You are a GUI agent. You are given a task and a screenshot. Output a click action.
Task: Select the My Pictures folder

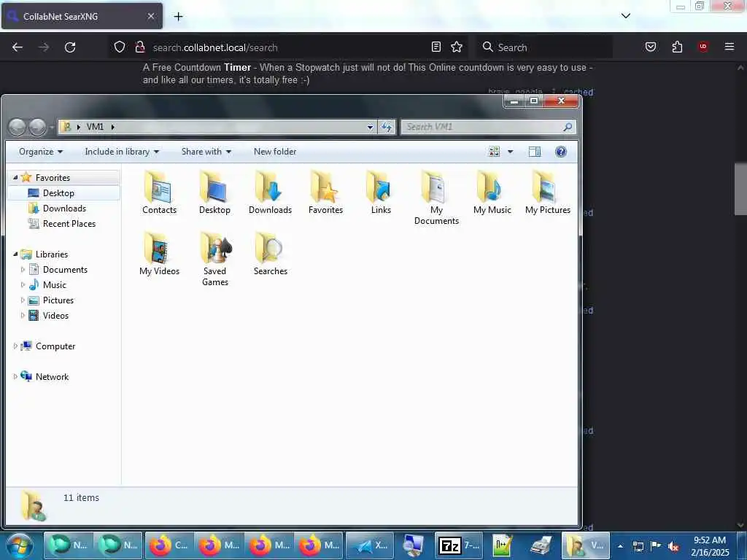[547, 192]
